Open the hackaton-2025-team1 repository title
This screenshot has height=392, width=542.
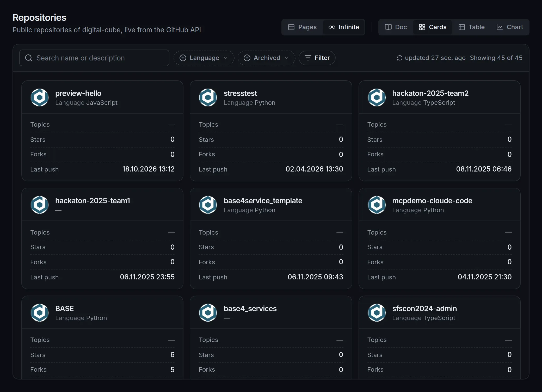(93, 201)
